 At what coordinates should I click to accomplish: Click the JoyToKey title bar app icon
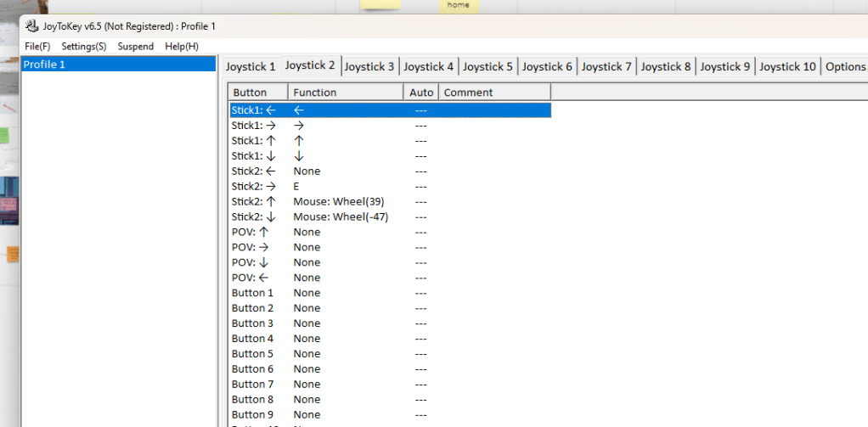(32, 26)
